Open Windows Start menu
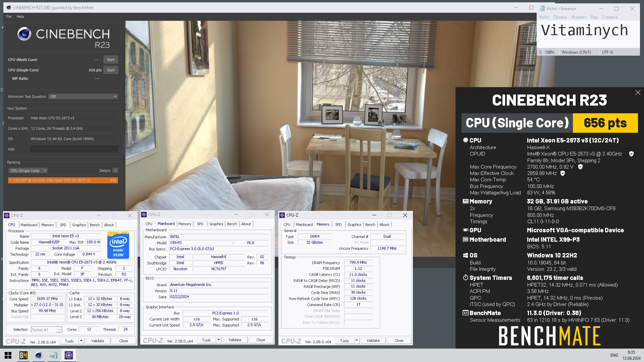Image resolution: width=644 pixels, height=362 pixels. tap(8, 355)
